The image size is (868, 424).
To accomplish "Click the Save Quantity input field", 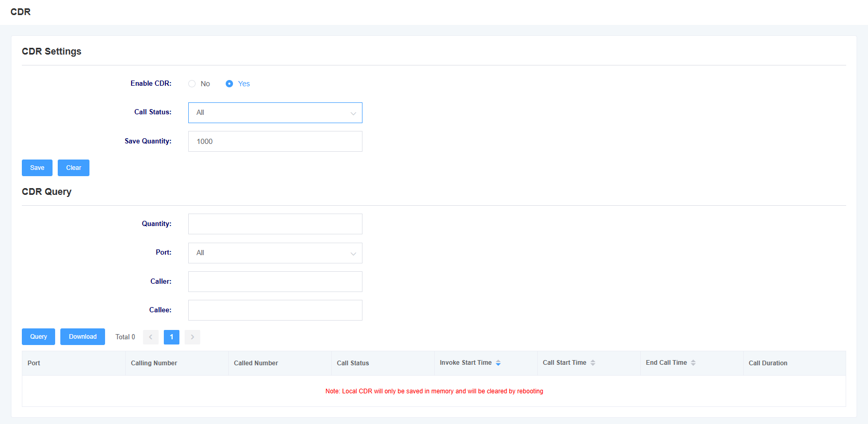I will (275, 141).
